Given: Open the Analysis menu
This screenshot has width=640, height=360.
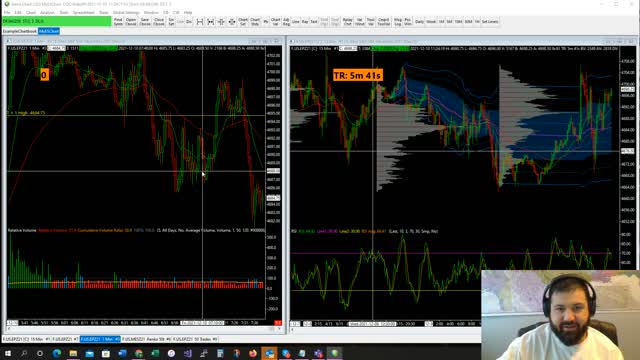Looking at the screenshot, I should (47, 13).
